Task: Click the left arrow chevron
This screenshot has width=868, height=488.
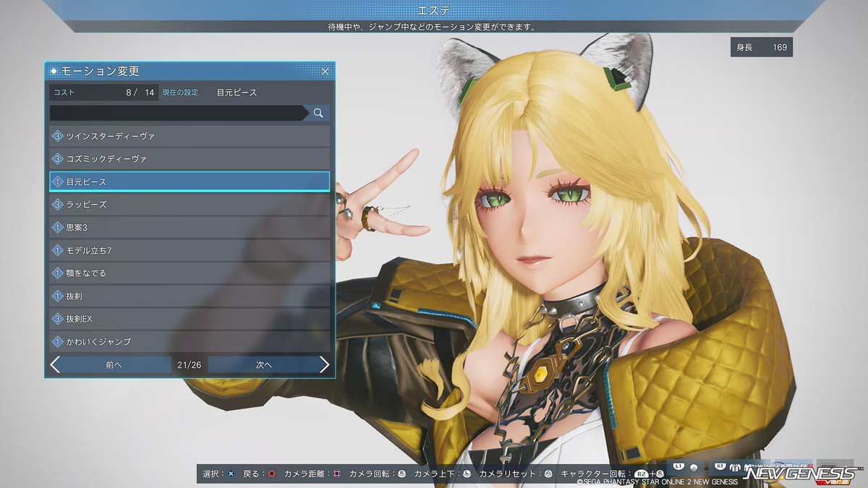Action: [x=55, y=365]
